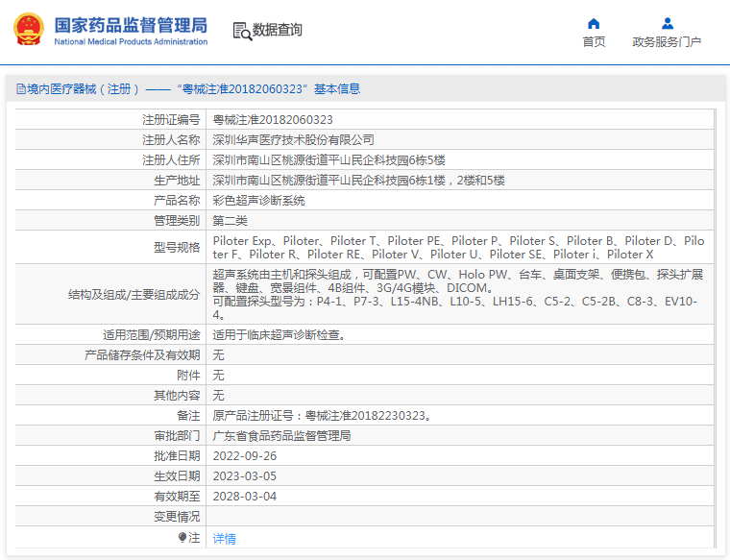Click the 注册人名称 row label
Screen dimensions: 730x560
[171, 139]
